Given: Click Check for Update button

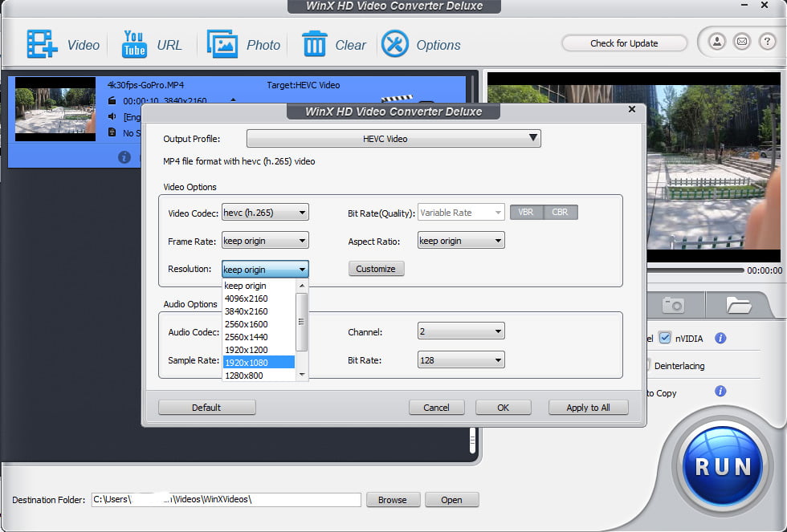Looking at the screenshot, I should [624, 43].
